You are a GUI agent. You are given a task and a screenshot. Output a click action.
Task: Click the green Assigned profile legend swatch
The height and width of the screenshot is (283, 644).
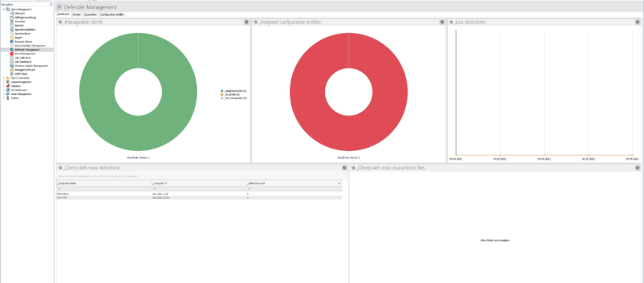click(221, 90)
